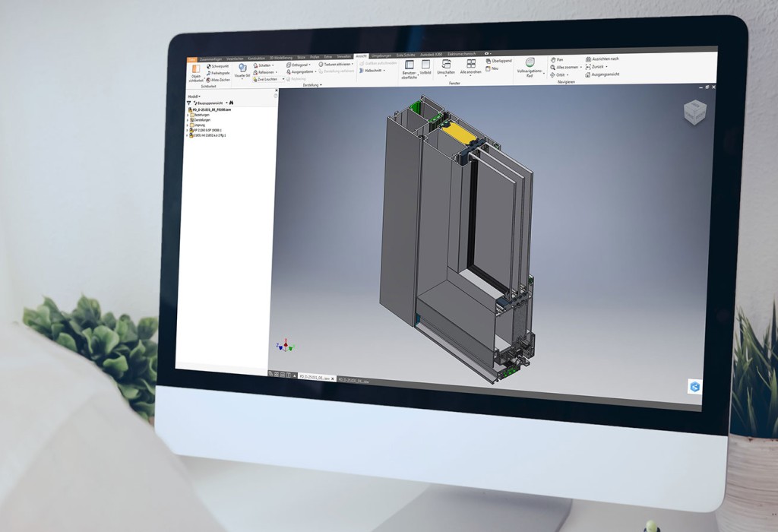This screenshot has height=532, width=778.
Task: Click the ViewCube in the viewport
Action: [x=694, y=112]
